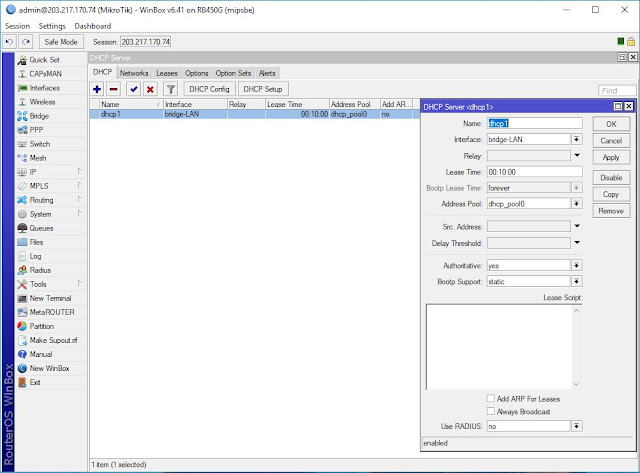
Task: Switch to Option Sets tab
Action: point(233,73)
